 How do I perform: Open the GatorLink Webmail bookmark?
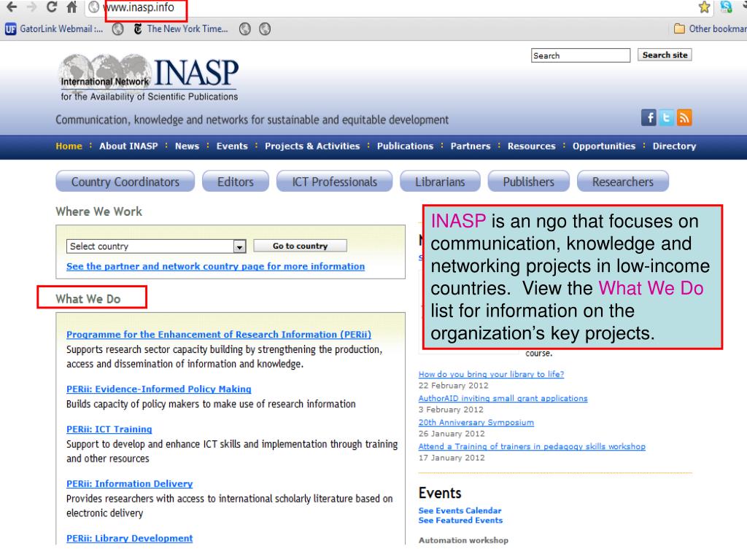[54, 29]
